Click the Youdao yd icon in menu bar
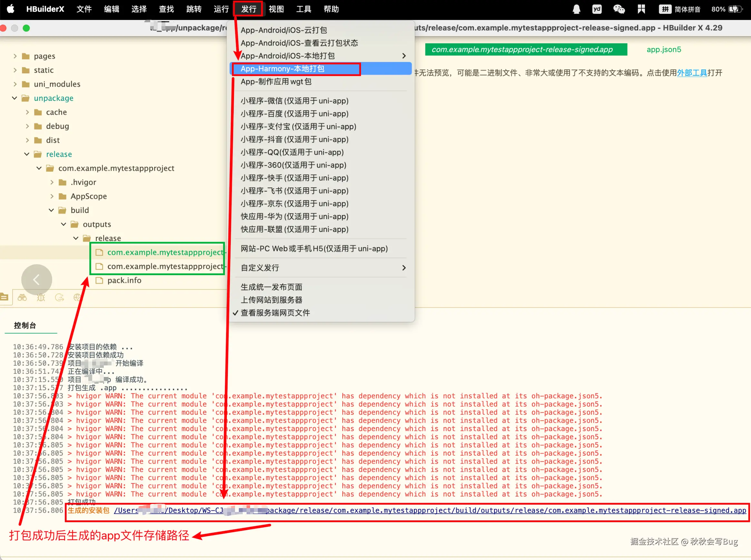Screen dimensions: 751x560 coord(597,9)
